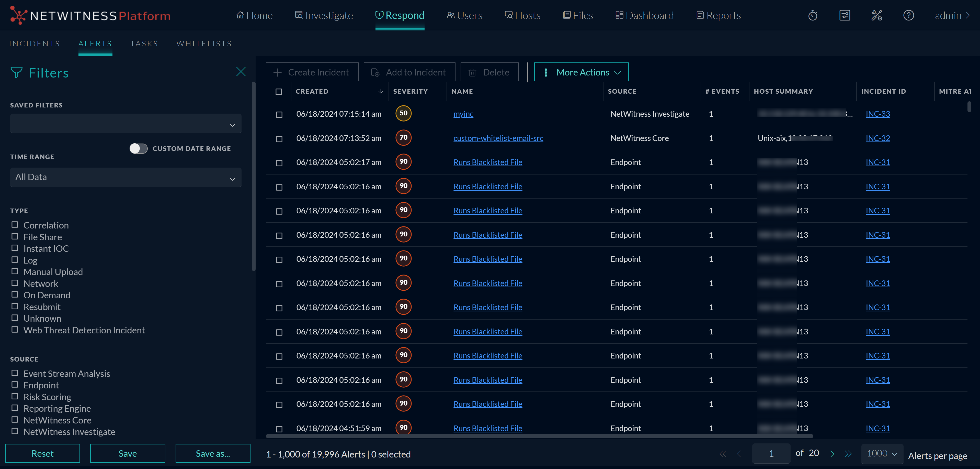This screenshot has height=469, width=980.
Task: Click the Delete trash icon above the alerts table
Action: point(473,72)
